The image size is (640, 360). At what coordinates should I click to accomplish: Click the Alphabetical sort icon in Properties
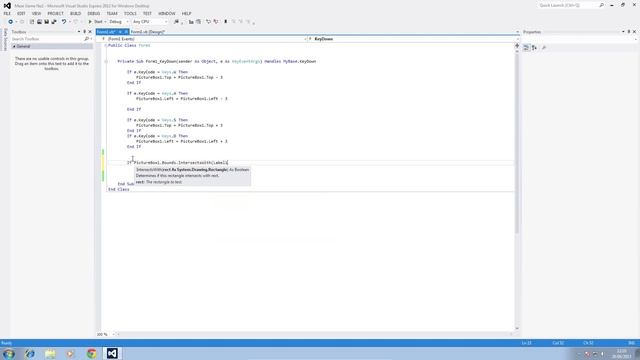point(534,48)
